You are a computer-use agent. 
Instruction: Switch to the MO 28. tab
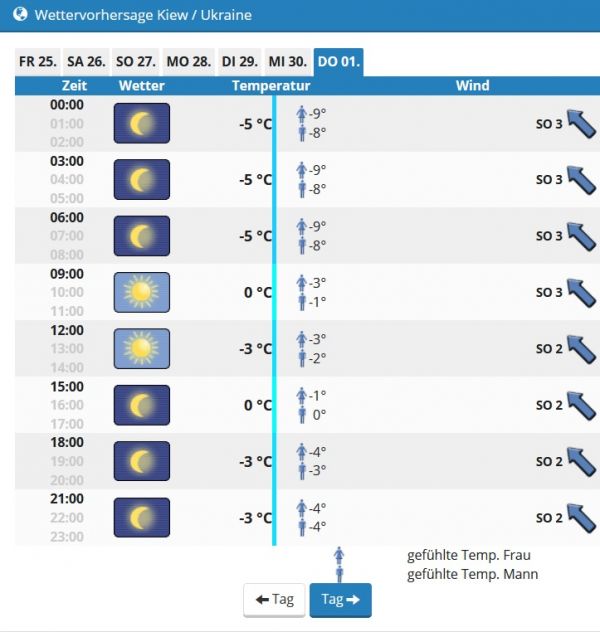coord(189,62)
